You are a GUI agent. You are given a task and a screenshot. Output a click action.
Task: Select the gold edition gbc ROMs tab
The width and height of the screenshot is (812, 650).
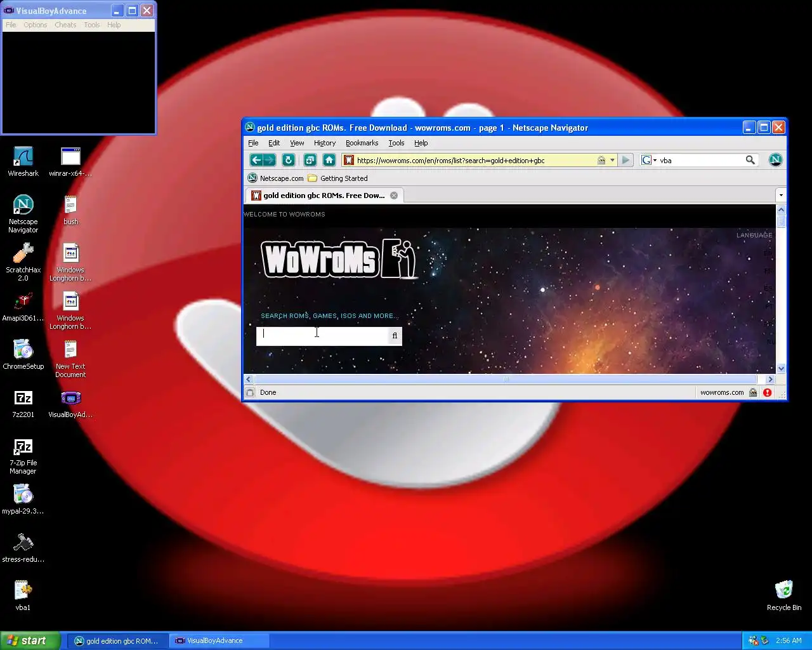pyautogui.click(x=325, y=196)
